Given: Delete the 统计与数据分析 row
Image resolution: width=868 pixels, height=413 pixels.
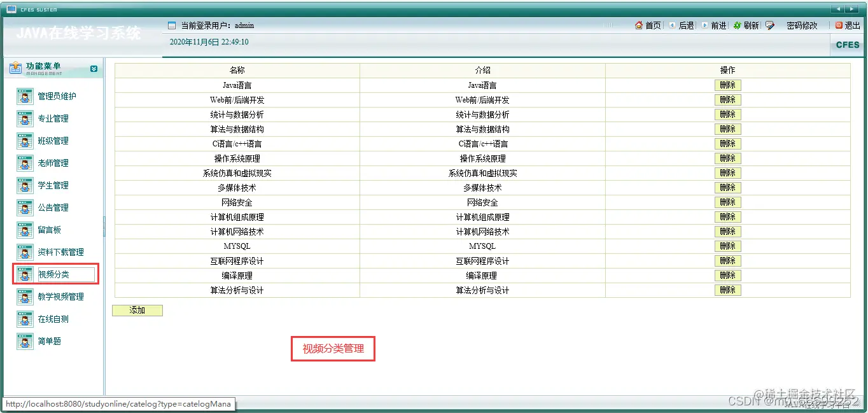Looking at the screenshot, I should (x=727, y=115).
